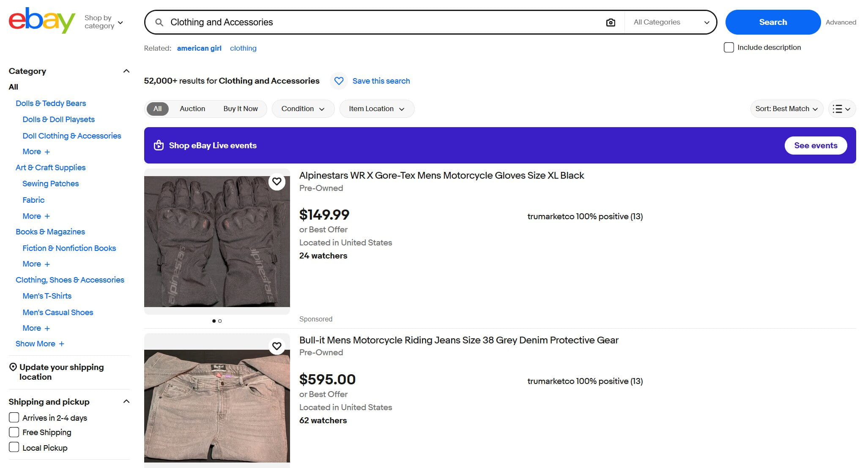Select the All category in sidebar
This screenshot has height=468, width=868.
click(x=13, y=87)
